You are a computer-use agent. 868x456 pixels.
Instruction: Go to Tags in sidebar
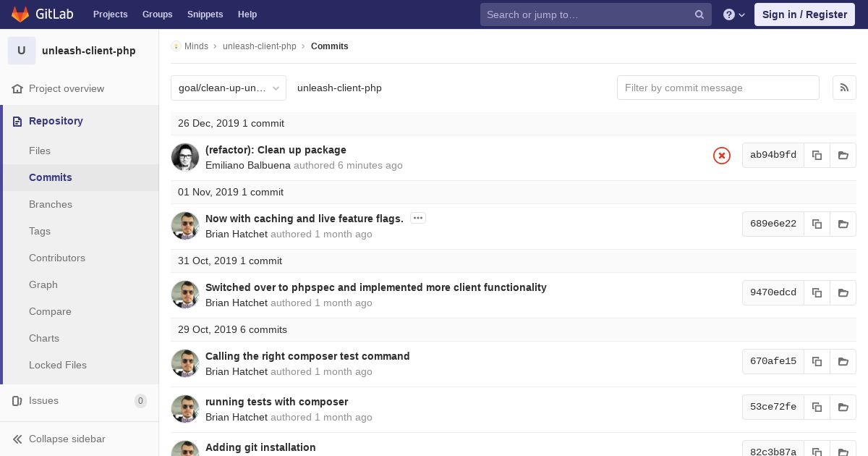pyautogui.click(x=40, y=231)
